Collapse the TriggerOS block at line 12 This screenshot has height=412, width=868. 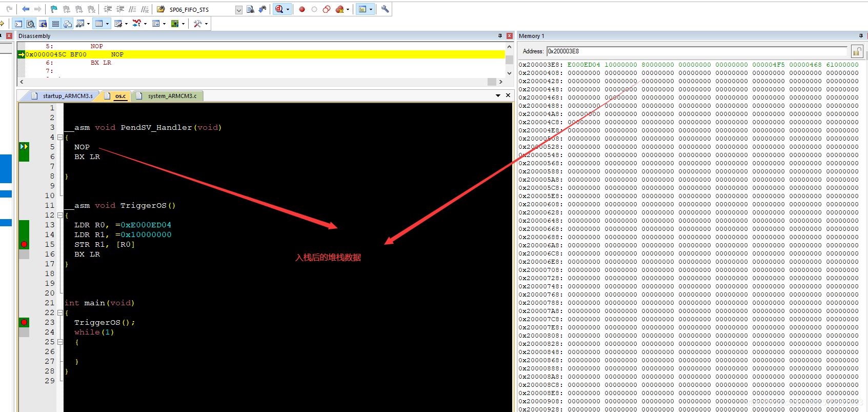(60, 215)
